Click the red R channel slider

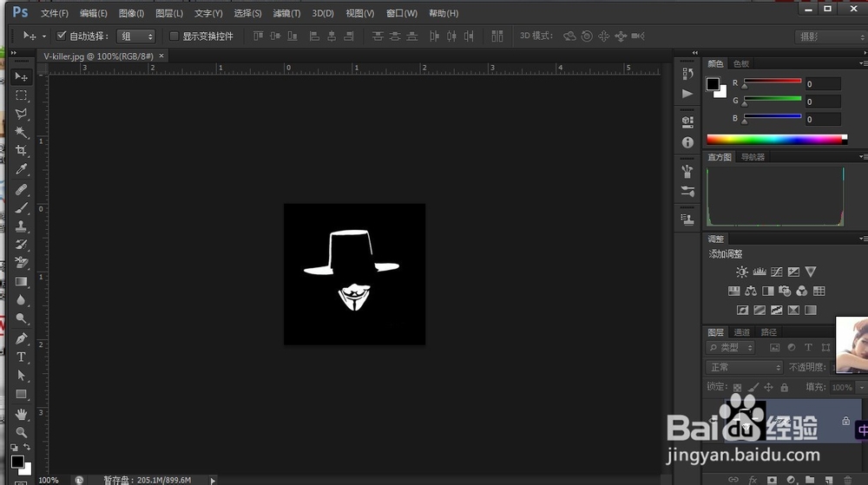tap(773, 81)
